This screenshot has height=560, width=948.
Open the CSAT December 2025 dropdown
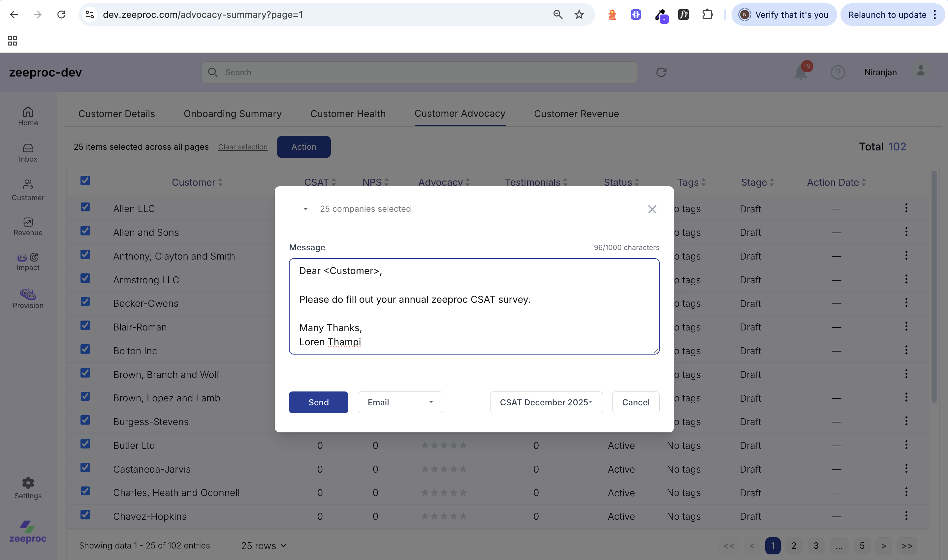pyautogui.click(x=546, y=402)
